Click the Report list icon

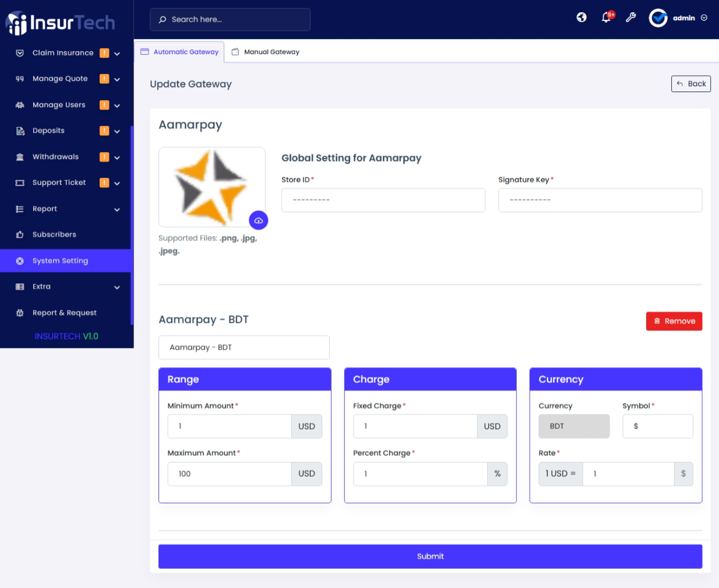coord(20,209)
